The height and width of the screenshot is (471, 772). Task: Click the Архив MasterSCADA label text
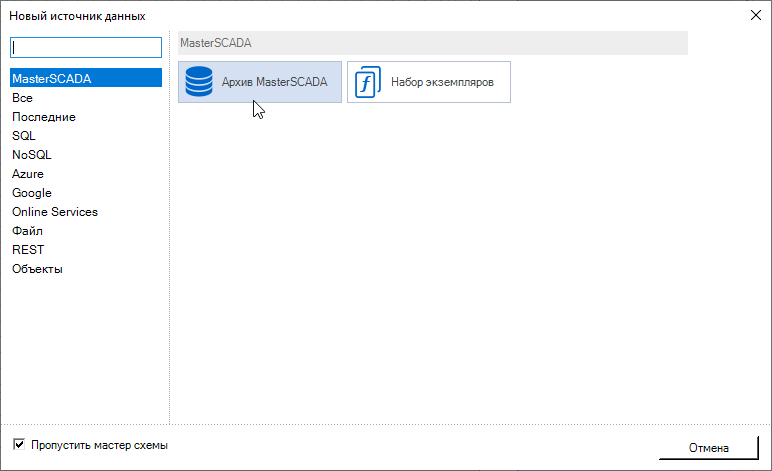click(274, 82)
